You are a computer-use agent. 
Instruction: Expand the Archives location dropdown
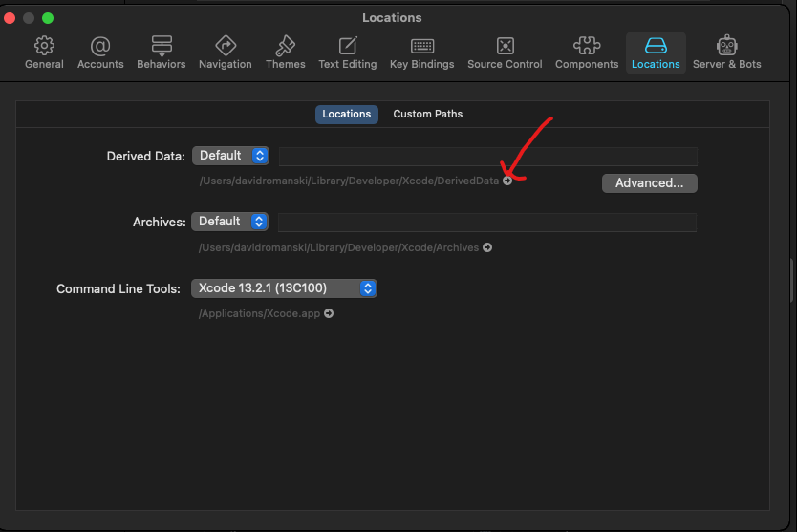coord(230,222)
